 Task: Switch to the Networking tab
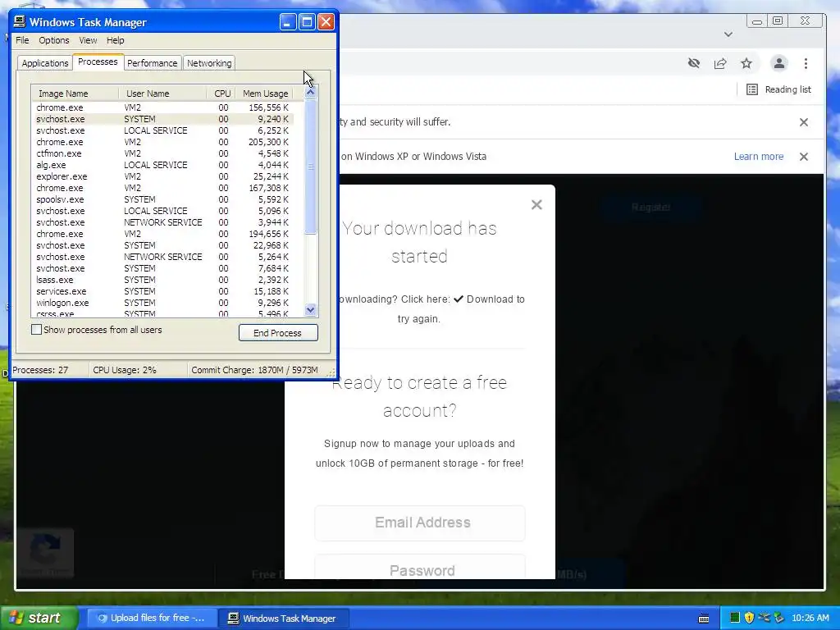coord(209,63)
